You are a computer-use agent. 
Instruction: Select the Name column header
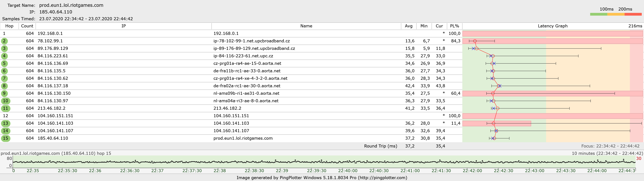306,26
